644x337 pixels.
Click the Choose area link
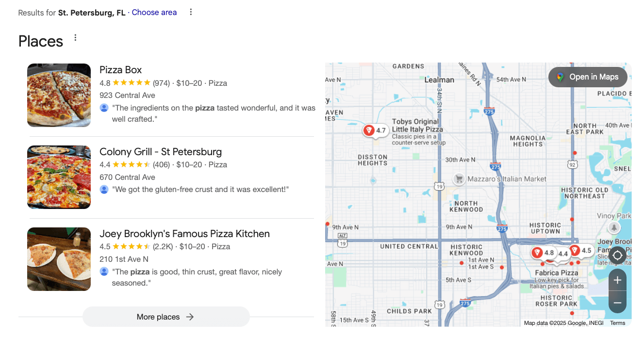(x=154, y=13)
